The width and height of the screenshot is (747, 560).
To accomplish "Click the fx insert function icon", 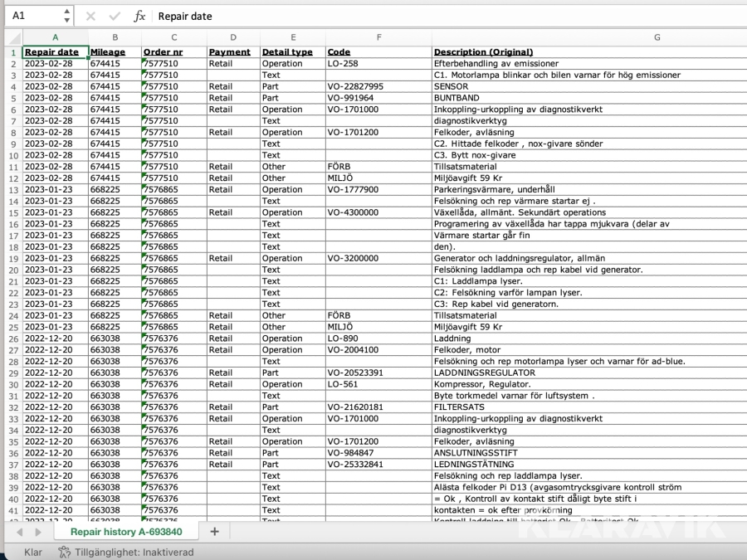I will point(139,16).
